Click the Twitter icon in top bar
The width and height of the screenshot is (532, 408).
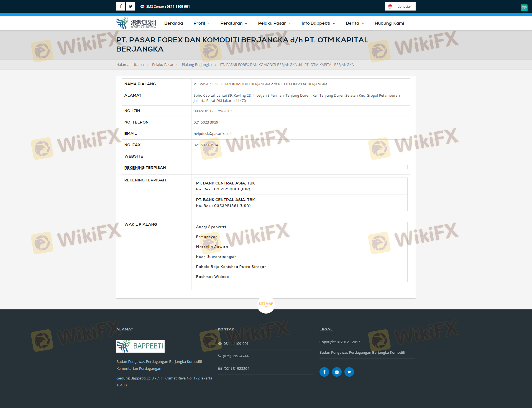pyautogui.click(x=131, y=6)
